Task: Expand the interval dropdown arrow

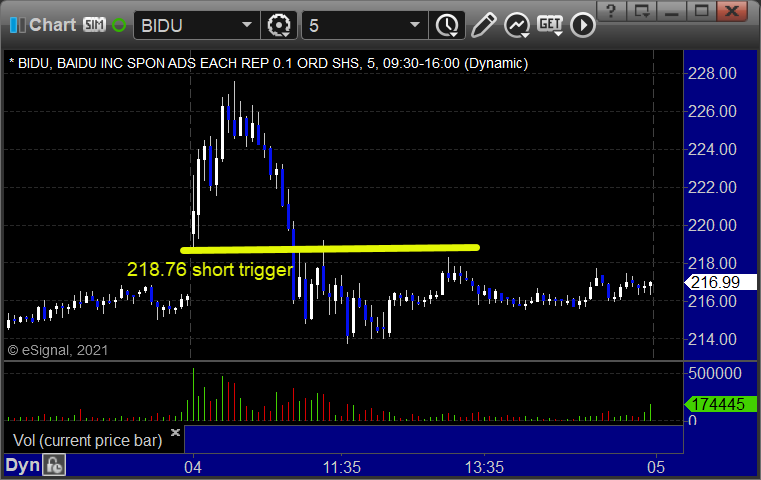Action: point(414,25)
